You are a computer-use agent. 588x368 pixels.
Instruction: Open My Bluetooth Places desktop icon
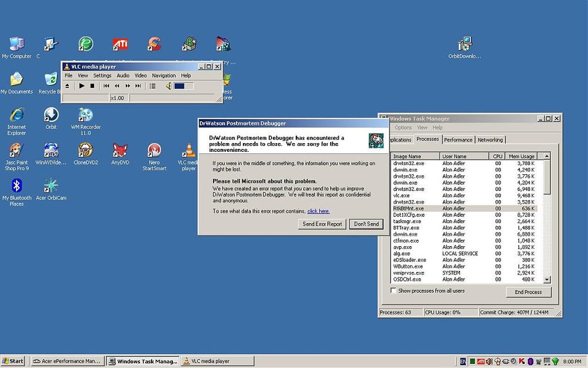(16, 192)
